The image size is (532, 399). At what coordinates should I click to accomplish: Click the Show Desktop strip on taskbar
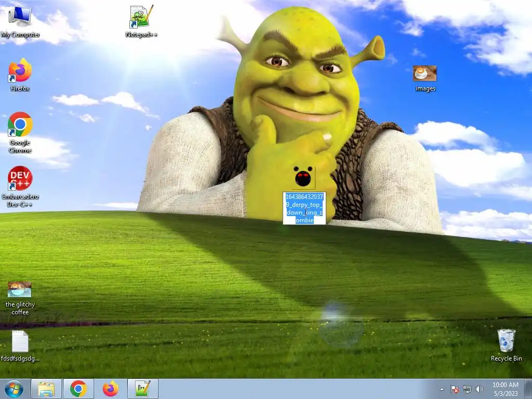point(528,389)
